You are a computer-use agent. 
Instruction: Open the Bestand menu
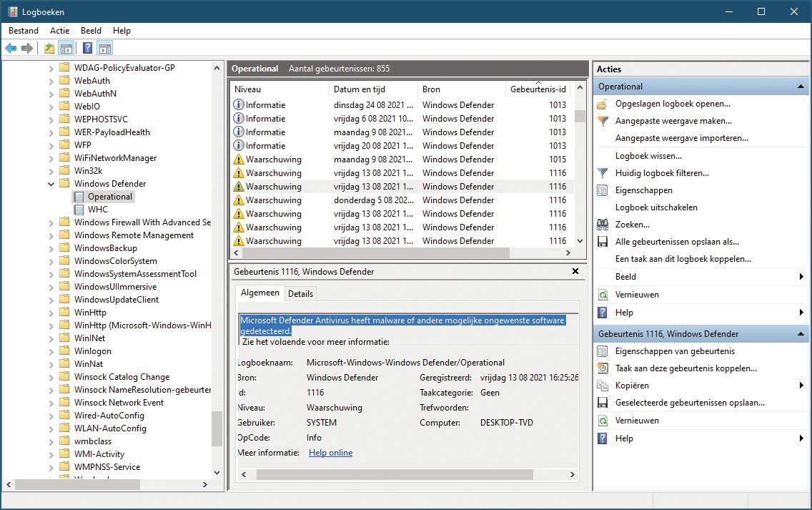pyautogui.click(x=24, y=31)
